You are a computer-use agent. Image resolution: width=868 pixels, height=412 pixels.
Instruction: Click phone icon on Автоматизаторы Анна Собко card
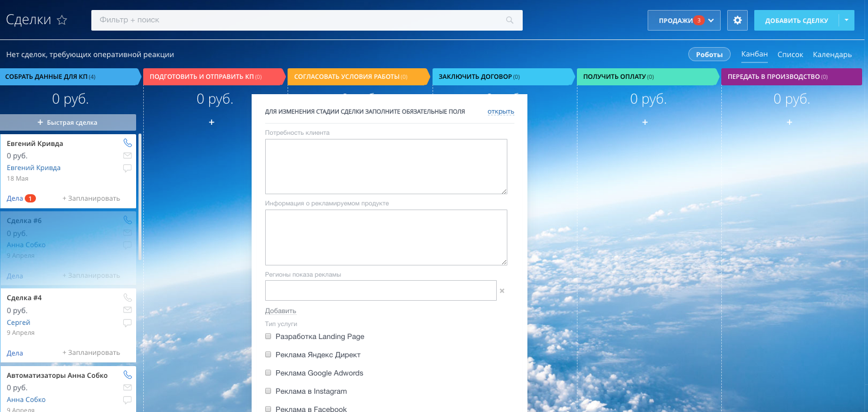pyautogui.click(x=127, y=375)
